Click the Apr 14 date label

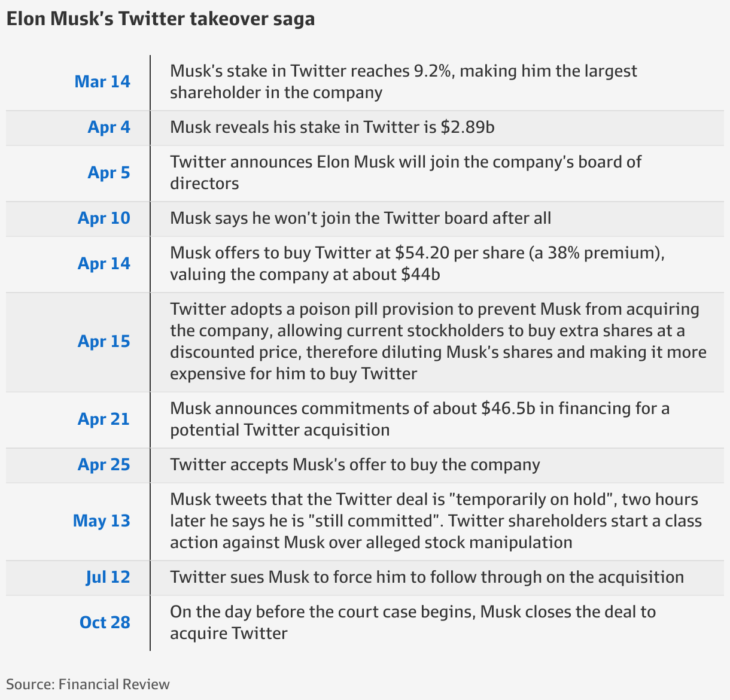(104, 263)
